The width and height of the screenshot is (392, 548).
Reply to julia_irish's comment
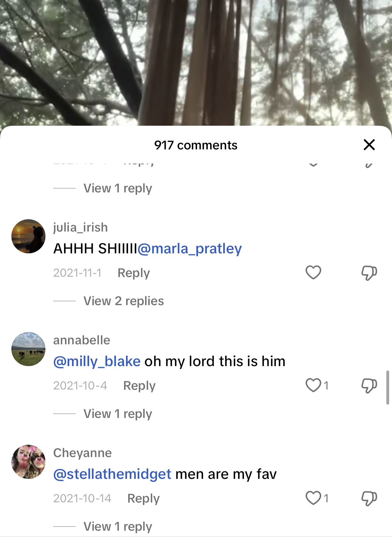[x=134, y=273]
